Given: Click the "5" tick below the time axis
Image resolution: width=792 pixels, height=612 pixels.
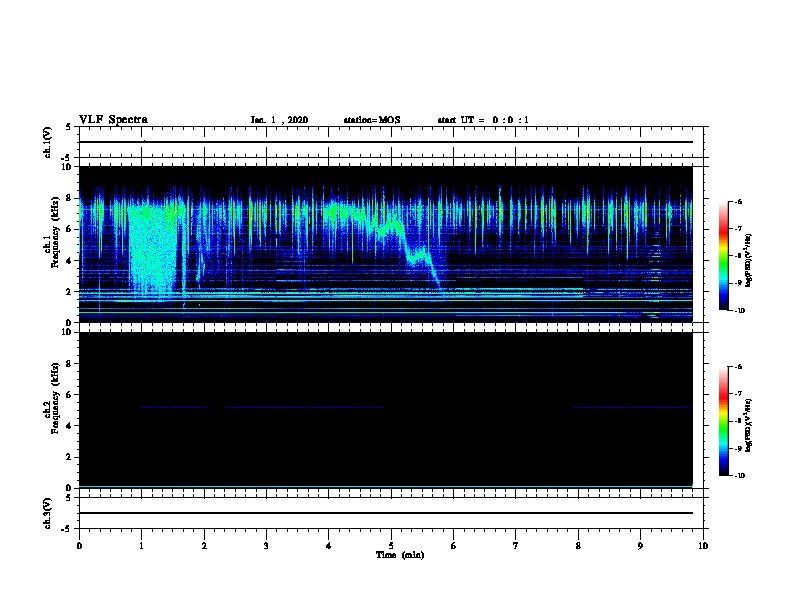Looking at the screenshot, I should tap(391, 545).
